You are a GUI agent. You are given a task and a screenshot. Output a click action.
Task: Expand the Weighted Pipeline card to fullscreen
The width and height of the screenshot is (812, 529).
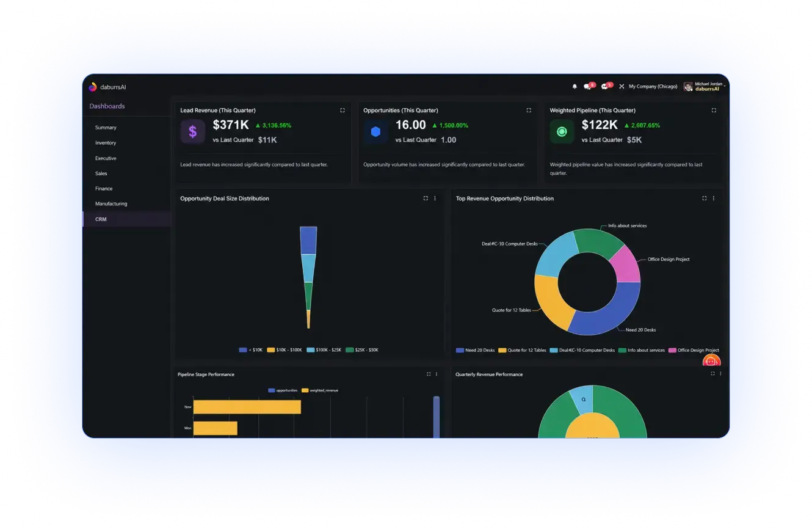coord(714,111)
